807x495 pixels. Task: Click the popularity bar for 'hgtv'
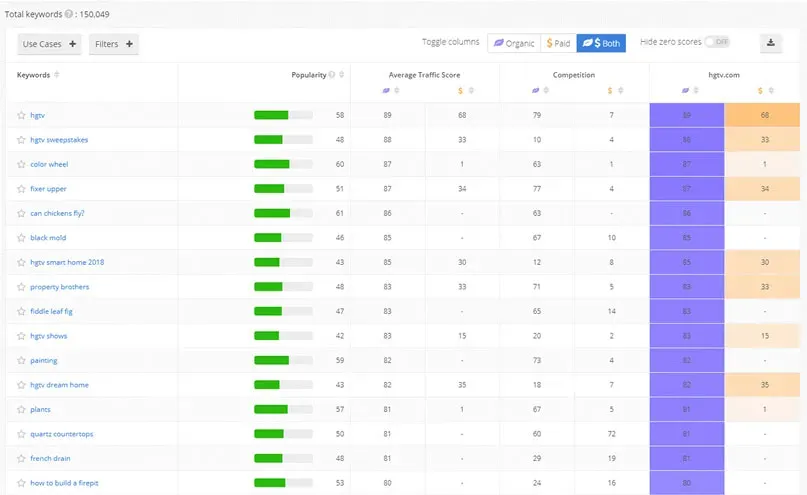pyautogui.click(x=283, y=115)
